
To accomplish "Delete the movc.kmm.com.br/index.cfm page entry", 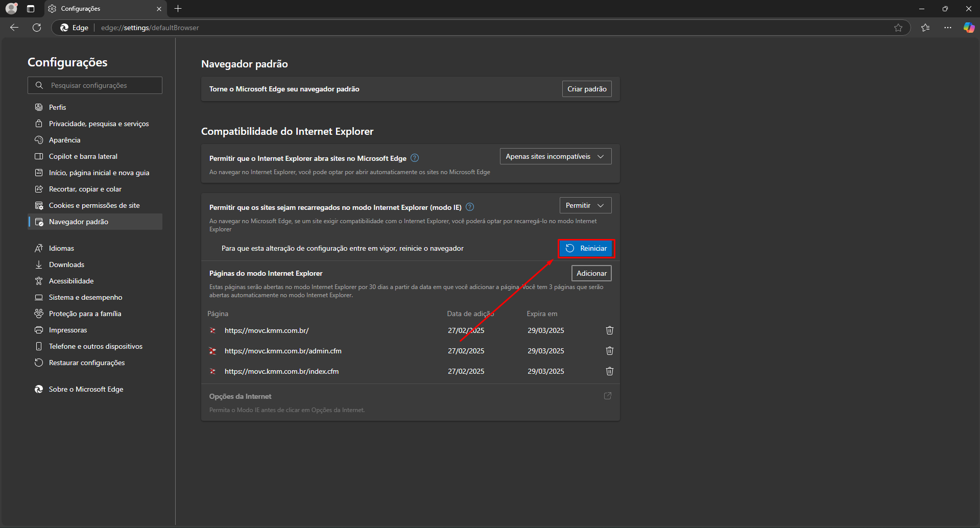I will click(x=609, y=371).
